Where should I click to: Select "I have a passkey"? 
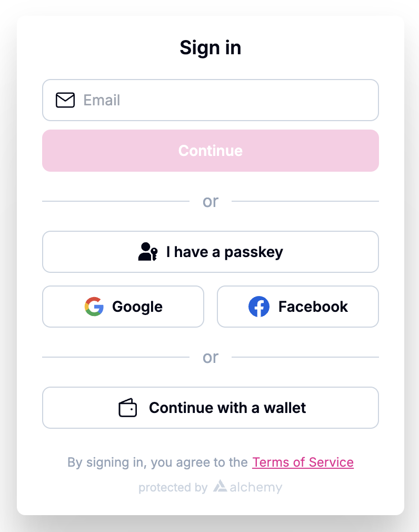211,251
